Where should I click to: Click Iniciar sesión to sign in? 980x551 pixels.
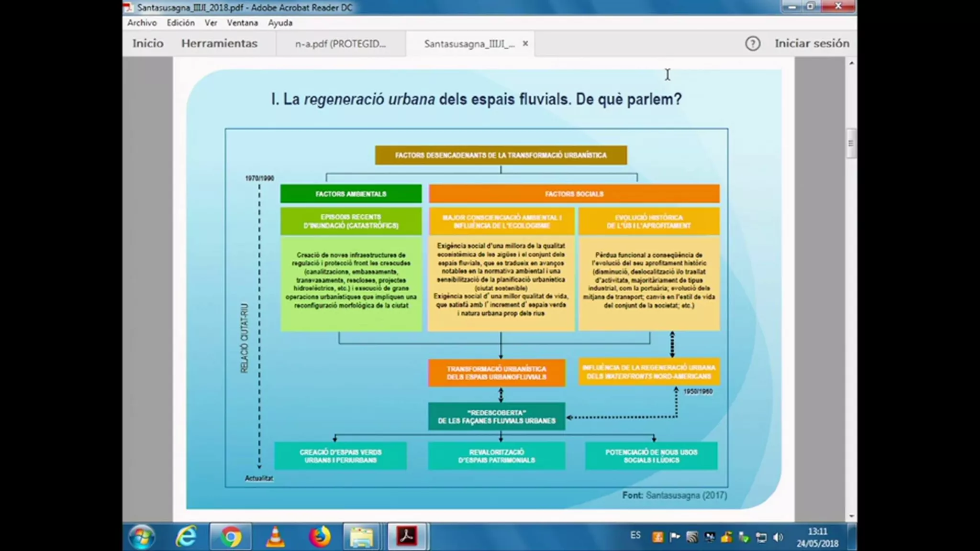(812, 43)
